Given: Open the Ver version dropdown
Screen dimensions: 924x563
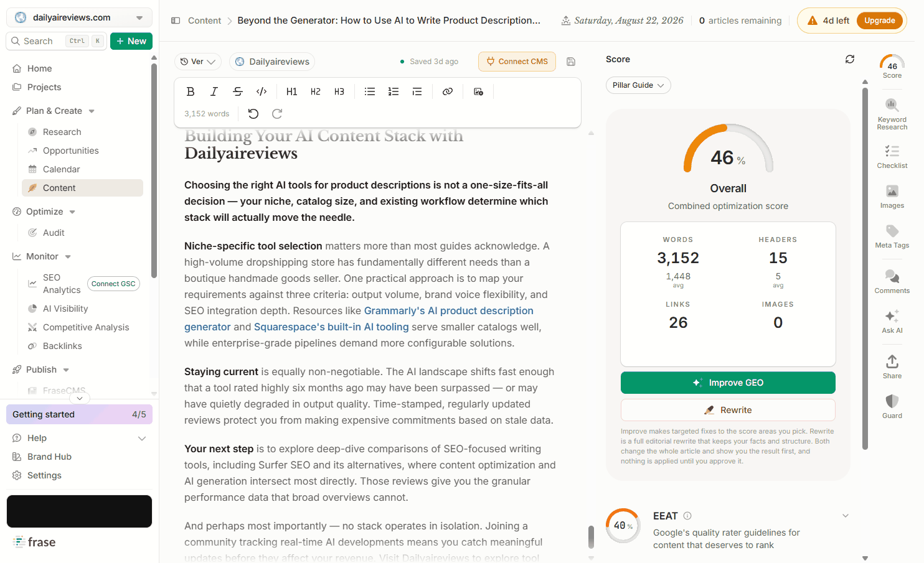Looking at the screenshot, I should tap(198, 62).
